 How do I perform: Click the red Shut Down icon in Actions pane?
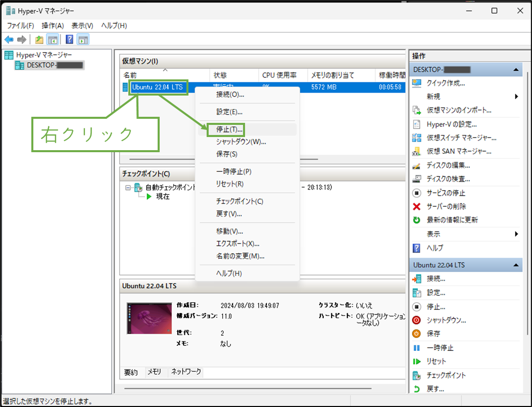tap(417, 320)
